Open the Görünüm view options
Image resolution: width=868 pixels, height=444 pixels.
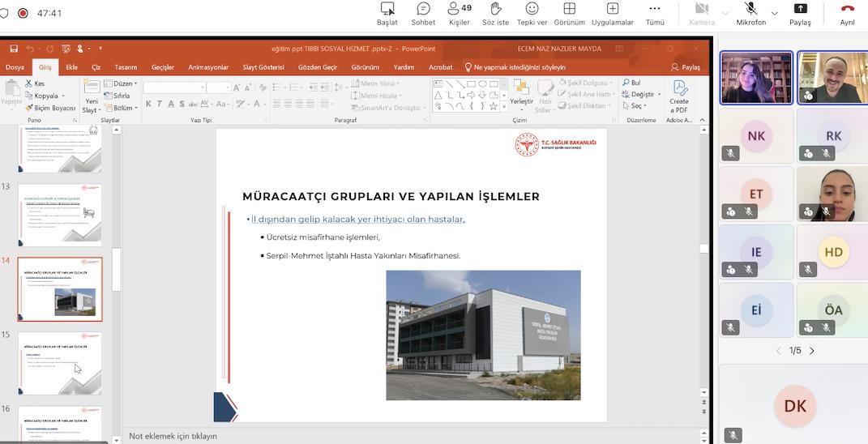tap(569, 14)
